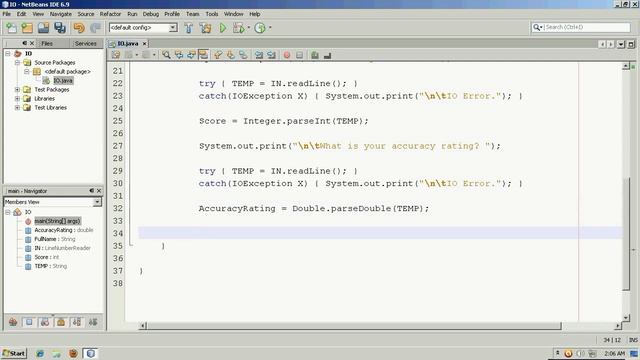The image size is (640, 360).
Task: Click the New Project toolbar icon
Action: pos(27,28)
